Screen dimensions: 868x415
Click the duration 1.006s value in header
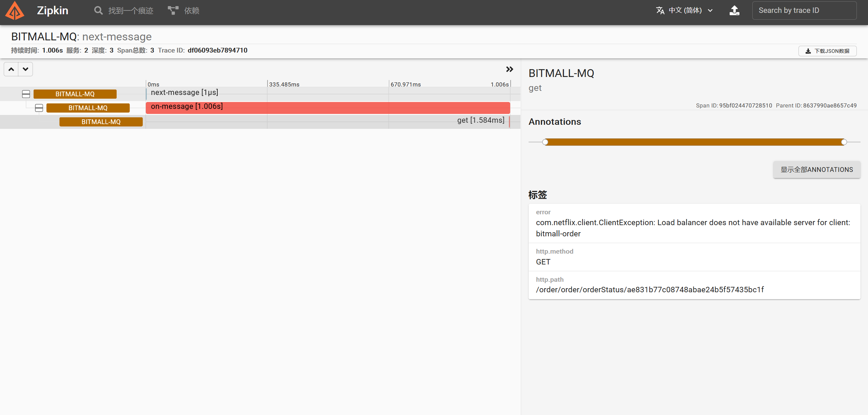tap(53, 50)
